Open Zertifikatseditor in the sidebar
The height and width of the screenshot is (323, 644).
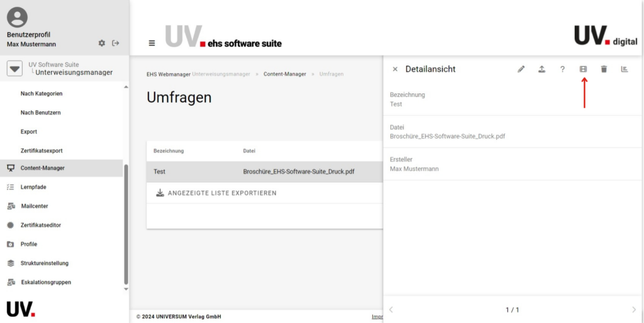40,225
